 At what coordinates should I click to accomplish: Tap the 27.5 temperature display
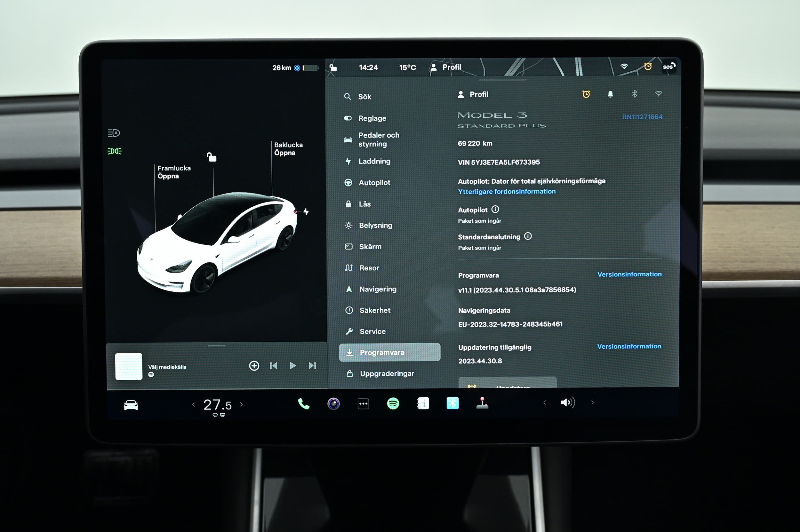tap(218, 405)
